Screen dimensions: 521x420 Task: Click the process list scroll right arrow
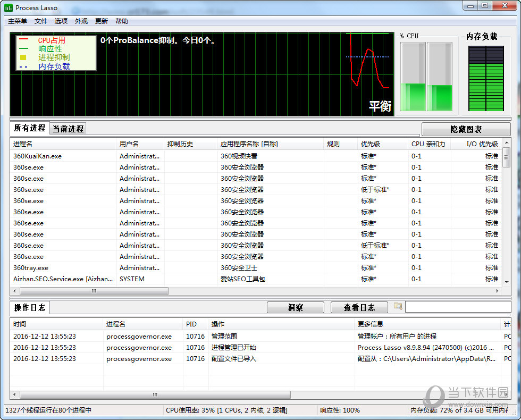coord(498,291)
